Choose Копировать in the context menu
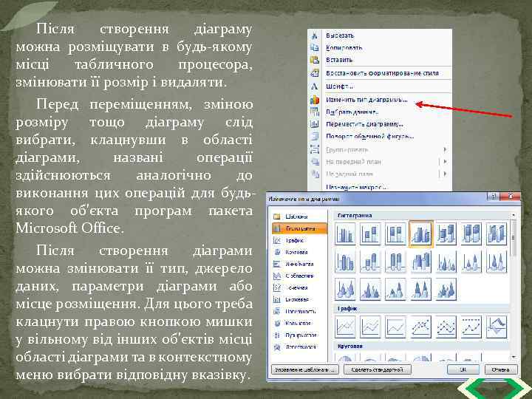The height and width of the screenshot is (399, 532). (x=344, y=47)
